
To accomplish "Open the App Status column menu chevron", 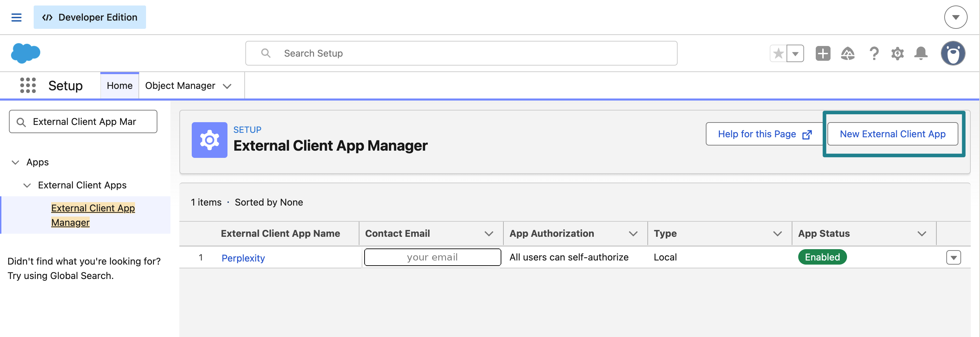I will point(922,234).
